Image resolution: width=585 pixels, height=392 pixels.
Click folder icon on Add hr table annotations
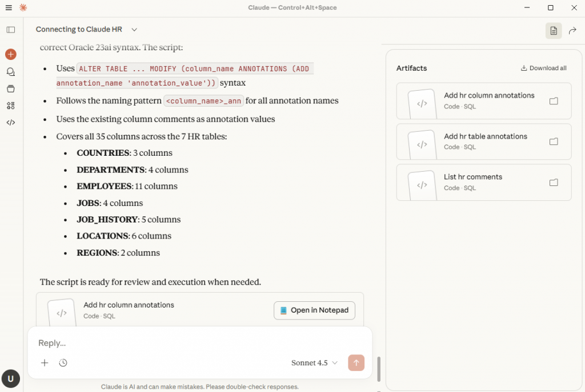[x=554, y=142]
